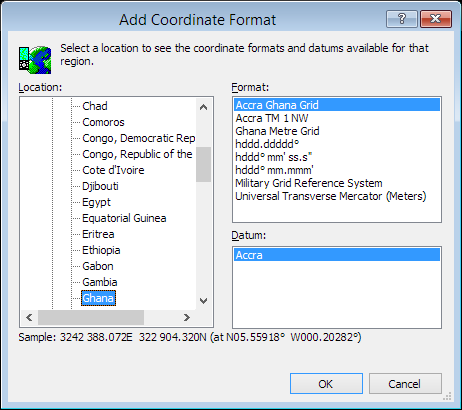
Task: Choose Accra TM 1 NW format
Action: 337,118
